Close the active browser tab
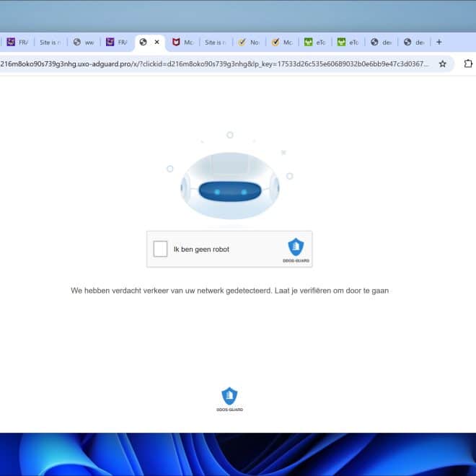The width and height of the screenshot is (476, 476). (x=157, y=43)
